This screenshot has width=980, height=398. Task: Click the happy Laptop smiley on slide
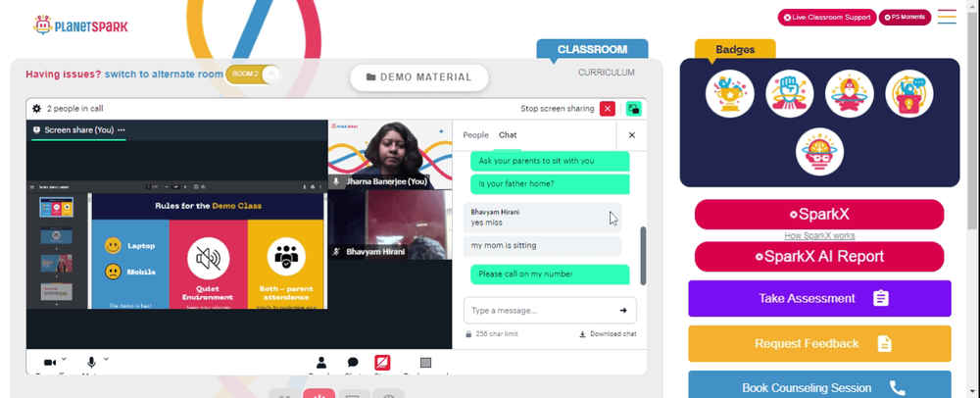click(113, 245)
